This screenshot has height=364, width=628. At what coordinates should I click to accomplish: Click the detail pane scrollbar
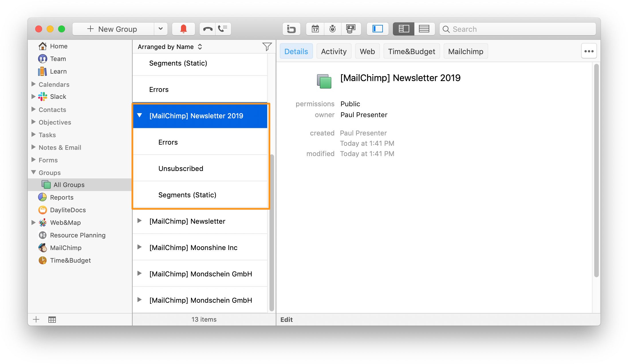(x=596, y=170)
